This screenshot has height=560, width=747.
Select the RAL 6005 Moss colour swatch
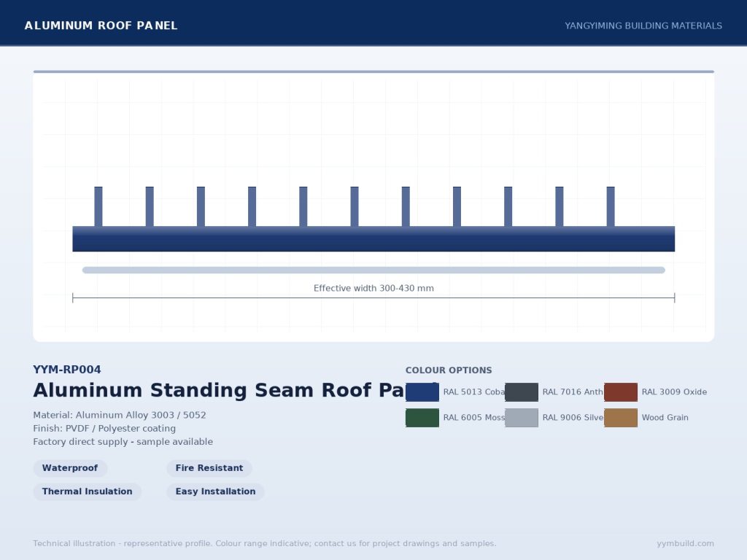[x=422, y=418]
